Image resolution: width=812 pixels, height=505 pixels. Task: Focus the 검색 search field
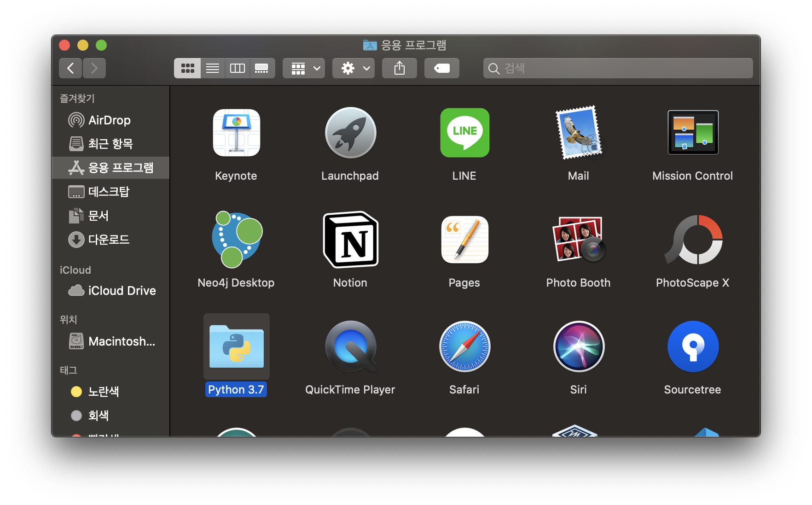point(618,68)
